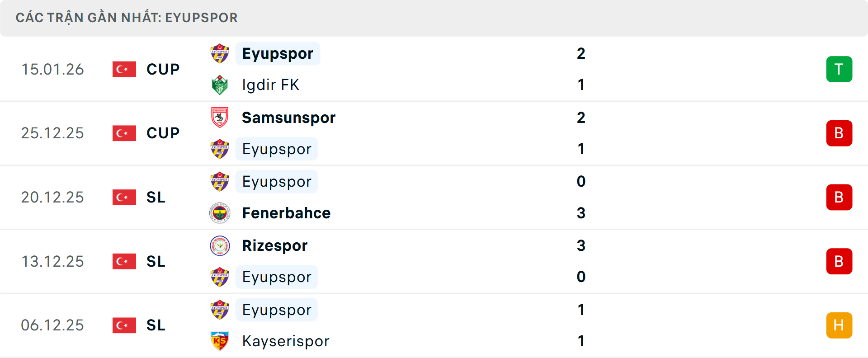Select the Fenerbahce team name
The height and width of the screenshot is (358, 868).
286,213
